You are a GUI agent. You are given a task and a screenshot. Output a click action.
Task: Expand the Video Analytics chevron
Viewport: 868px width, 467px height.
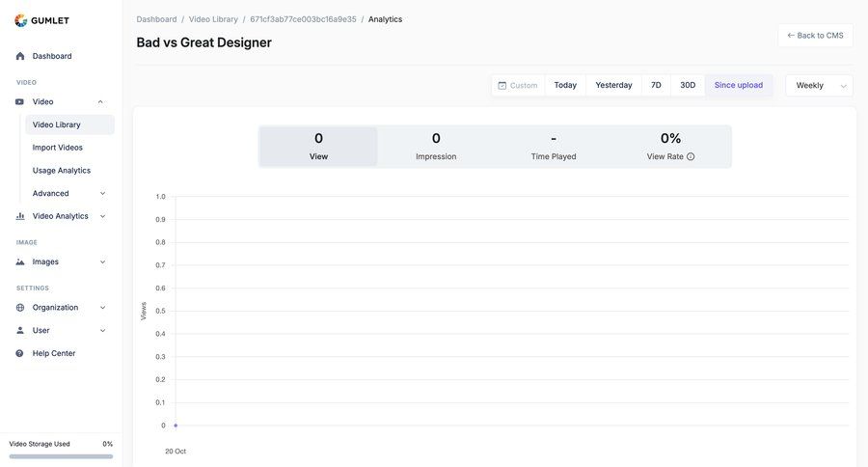pyautogui.click(x=102, y=216)
